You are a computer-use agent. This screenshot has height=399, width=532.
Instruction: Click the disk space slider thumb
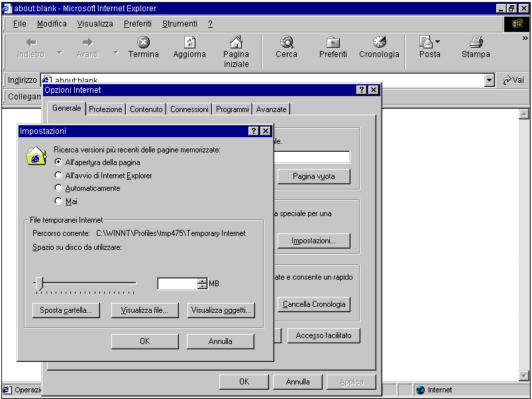pyautogui.click(x=40, y=284)
